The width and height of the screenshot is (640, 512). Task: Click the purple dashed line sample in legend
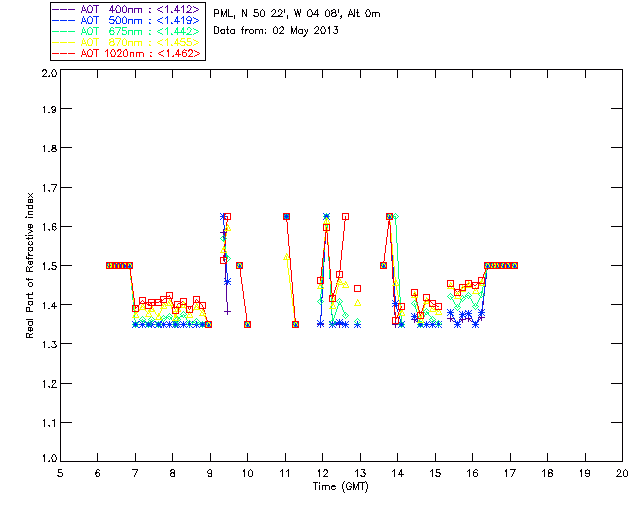(64, 9)
